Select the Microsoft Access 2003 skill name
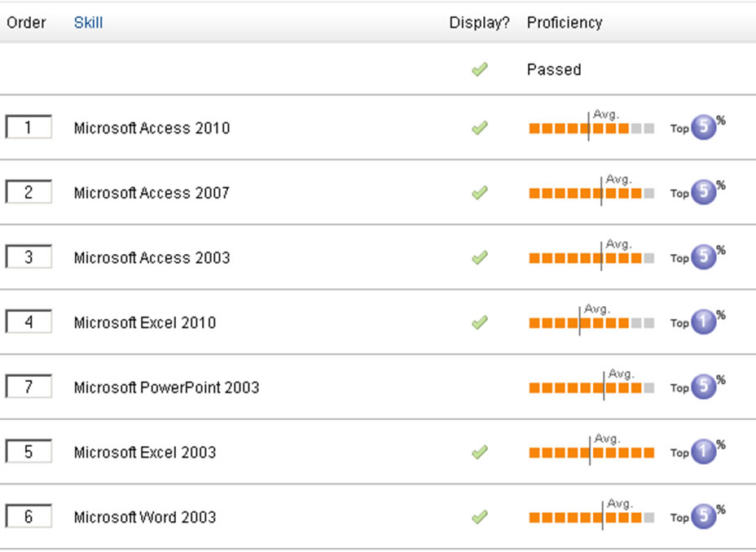 (x=152, y=258)
